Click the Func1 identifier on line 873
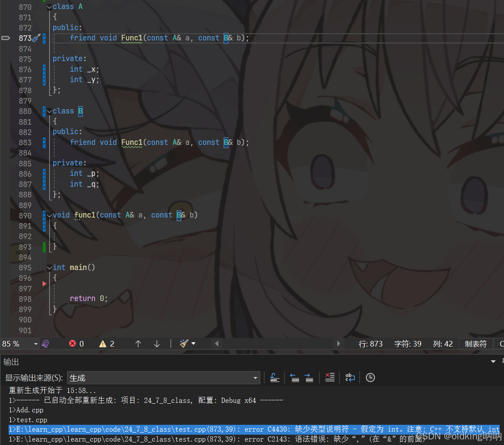Image resolution: width=504 pixels, height=445 pixels. point(131,38)
